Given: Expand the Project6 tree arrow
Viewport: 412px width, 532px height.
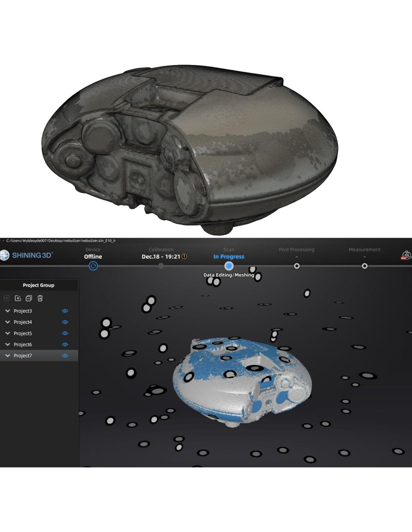Looking at the screenshot, I should click(7, 345).
